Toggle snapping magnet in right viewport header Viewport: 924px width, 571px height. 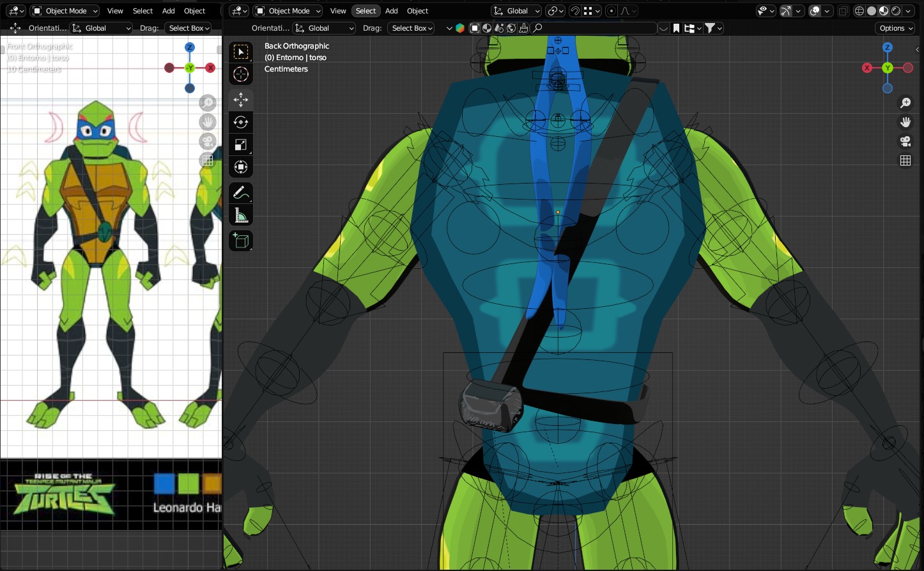pyautogui.click(x=575, y=11)
